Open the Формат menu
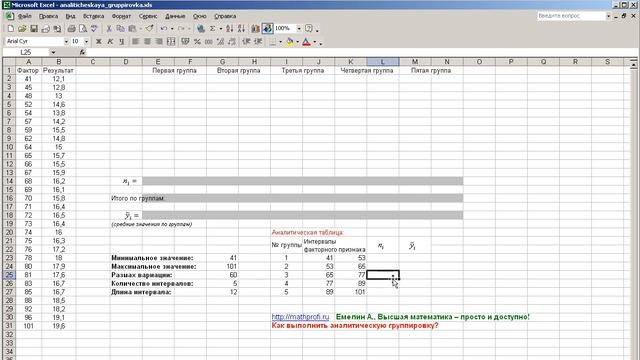The width and height of the screenshot is (640, 360). 121,16
